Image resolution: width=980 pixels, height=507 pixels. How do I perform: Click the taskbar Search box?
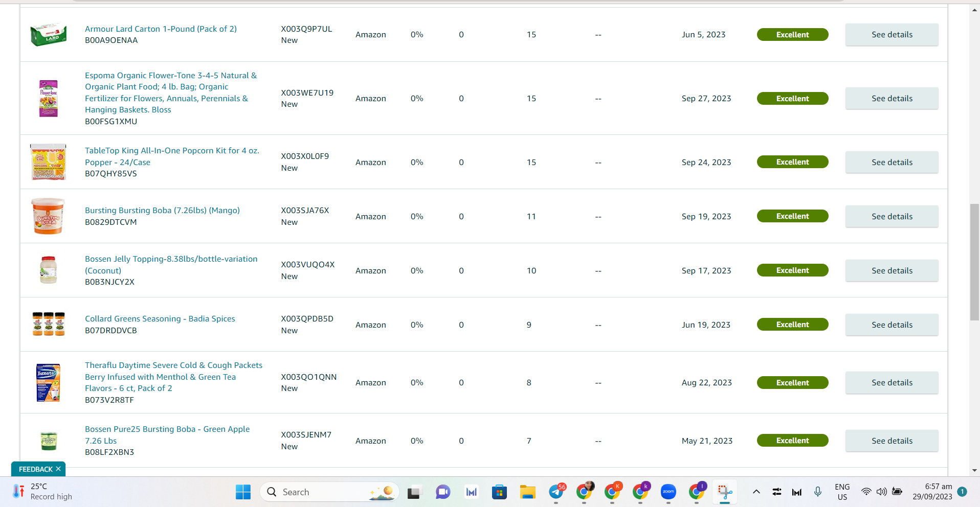pos(329,492)
